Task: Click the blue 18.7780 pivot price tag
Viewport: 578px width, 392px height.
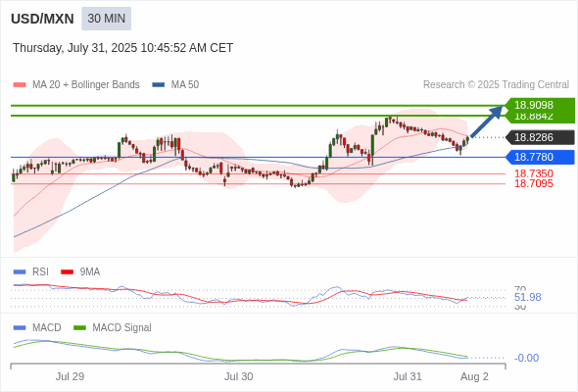Action: 540,157
